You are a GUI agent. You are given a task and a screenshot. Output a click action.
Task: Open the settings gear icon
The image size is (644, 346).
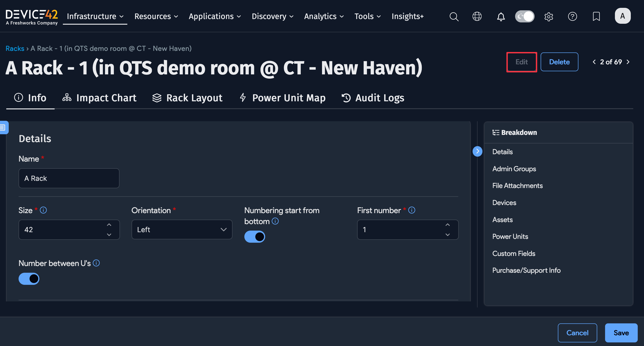pyautogui.click(x=548, y=17)
